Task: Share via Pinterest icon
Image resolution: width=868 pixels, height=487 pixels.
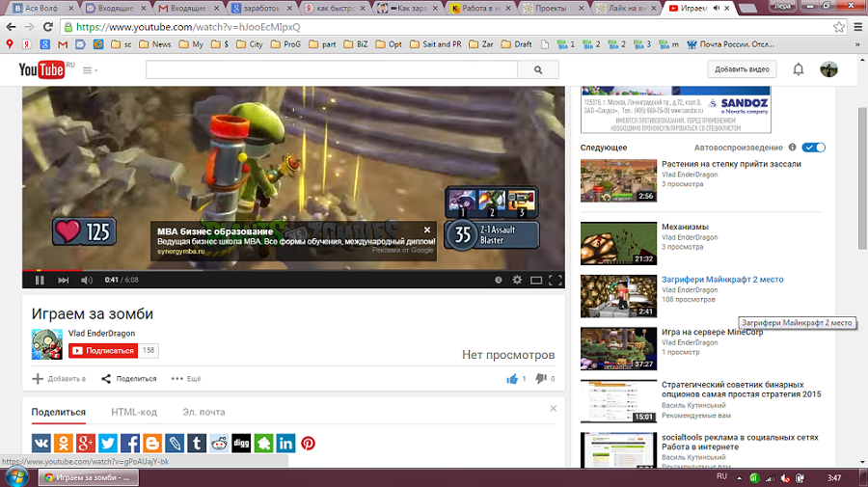Action: point(309,444)
